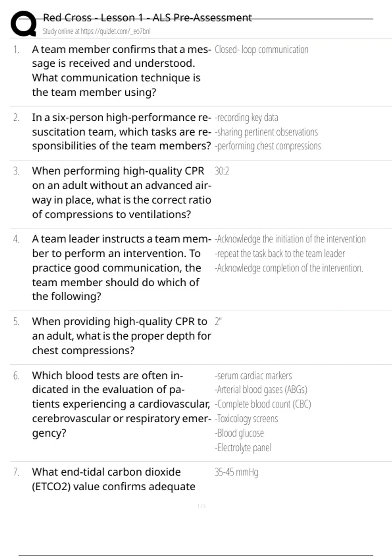Click the 'Electrolyte panel' answer line
The width and height of the screenshot is (392, 556).
[243, 447]
